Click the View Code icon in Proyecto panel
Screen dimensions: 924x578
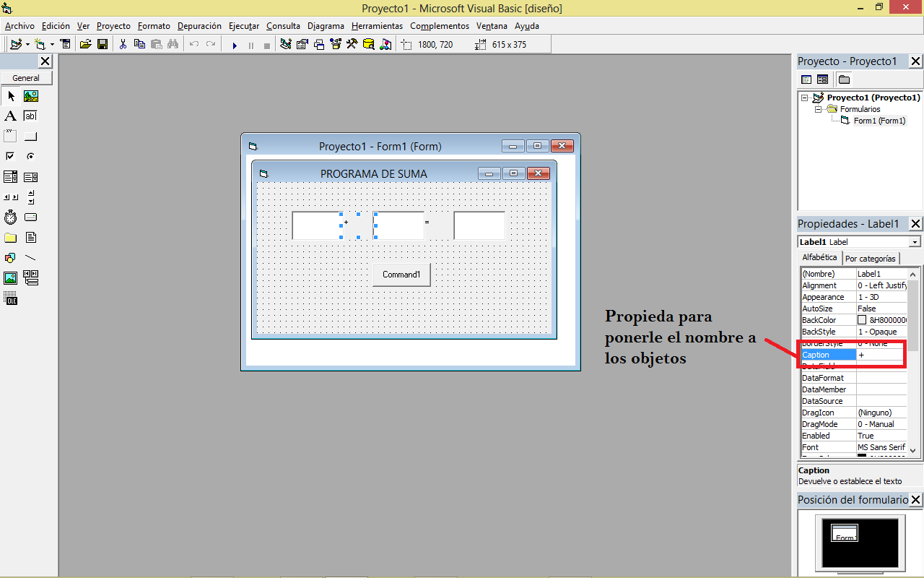pyautogui.click(x=806, y=79)
